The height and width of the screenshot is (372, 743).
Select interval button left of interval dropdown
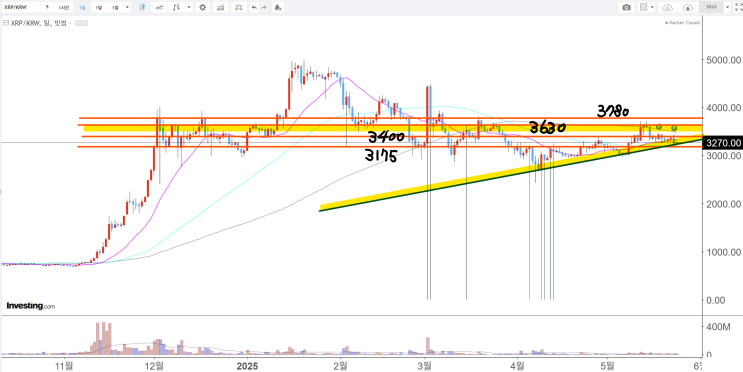pyautogui.click(x=116, y=8)
